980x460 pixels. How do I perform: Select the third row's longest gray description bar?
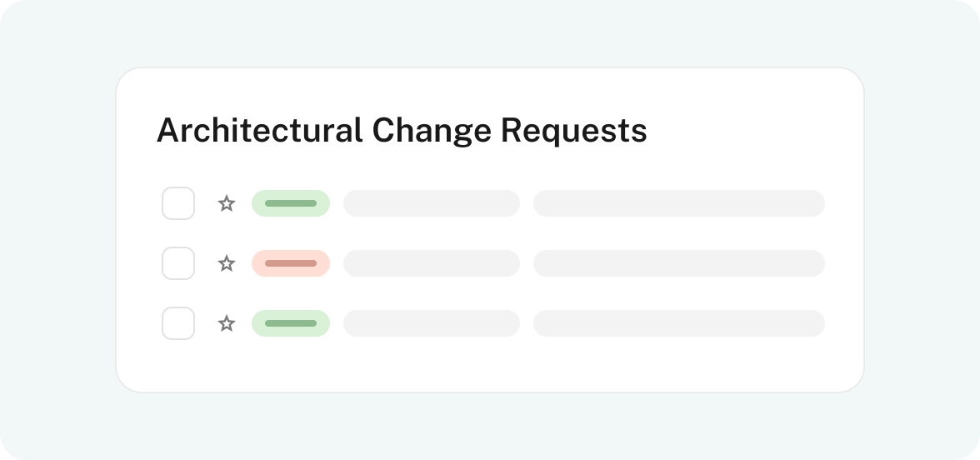coord(678,323)
